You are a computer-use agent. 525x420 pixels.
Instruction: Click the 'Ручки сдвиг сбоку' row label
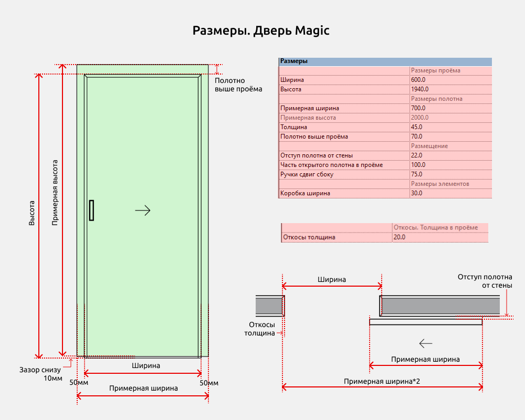pyautogui.click(x=307, y=174)
